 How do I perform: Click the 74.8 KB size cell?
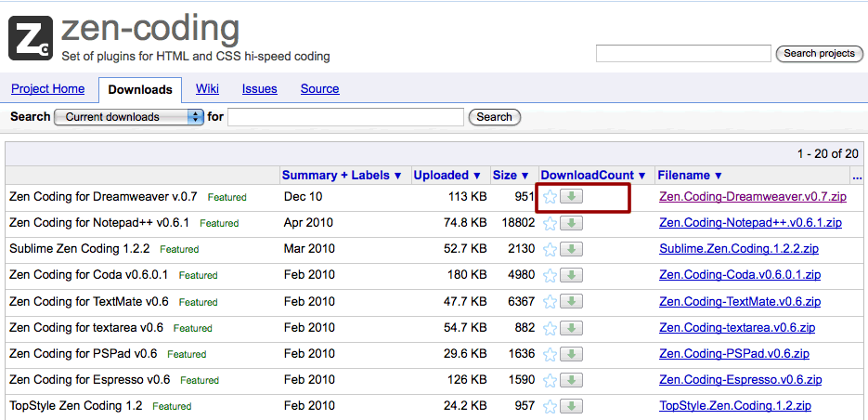click(x=465, y=223)
